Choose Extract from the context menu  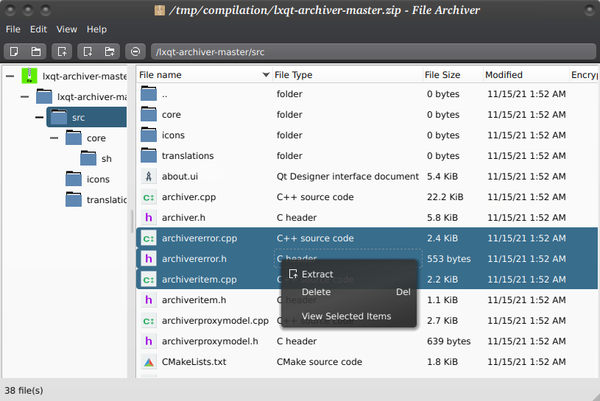(317, 274)
